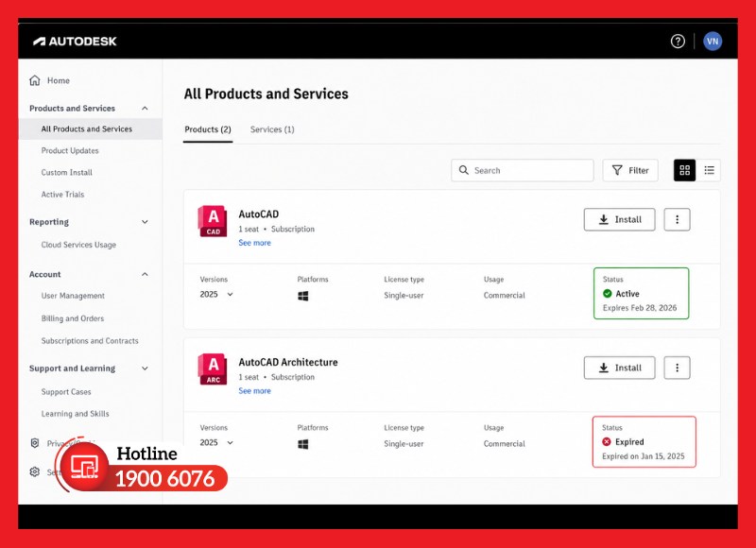Toggle Support and Learning section chevron
This screenshot has width=756, height=548.
145,368
